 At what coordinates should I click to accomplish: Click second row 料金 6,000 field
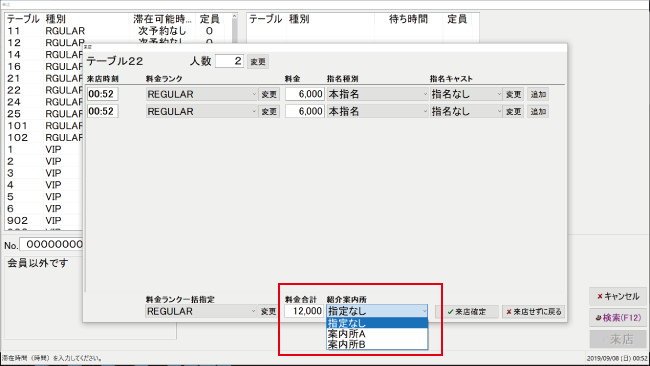305,111
